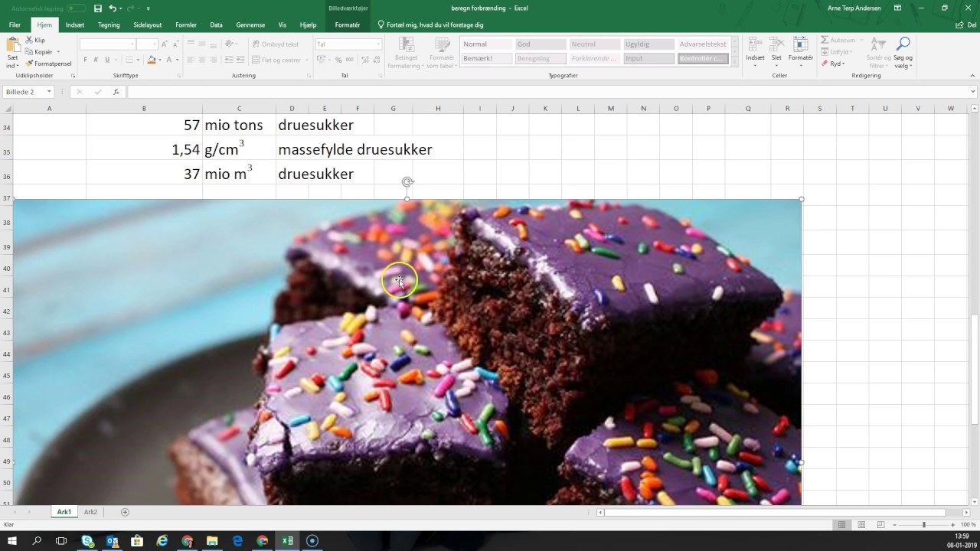Screen dimensions: 980x551
Task: Click the align left icon
Action: tap(191, 60)
